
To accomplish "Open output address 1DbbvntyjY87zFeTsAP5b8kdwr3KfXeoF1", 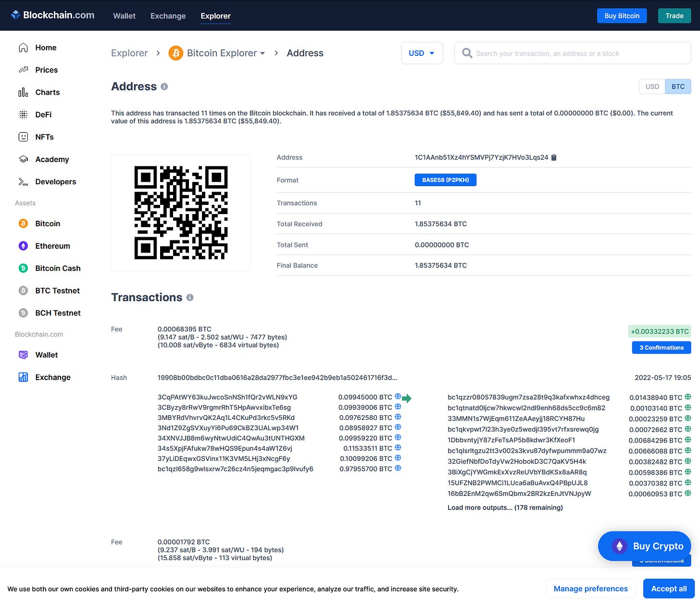I will [511, 440].
